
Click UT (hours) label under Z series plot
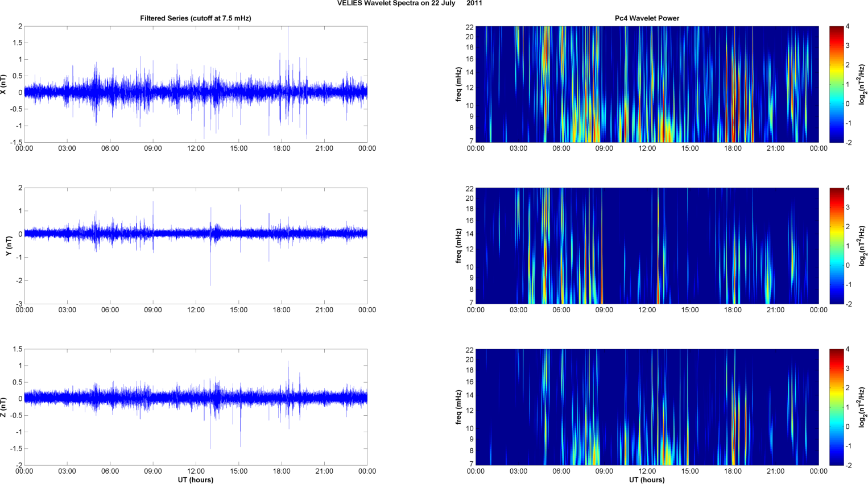point(195,479)
